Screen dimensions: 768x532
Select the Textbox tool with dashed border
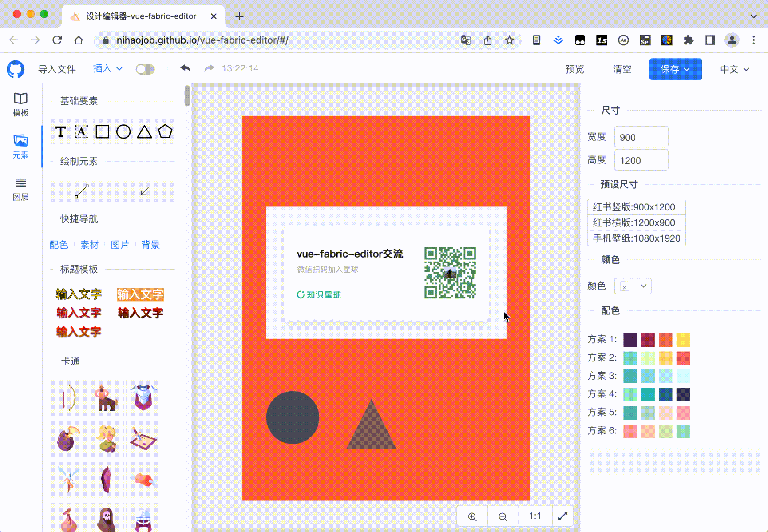point(81,132)
